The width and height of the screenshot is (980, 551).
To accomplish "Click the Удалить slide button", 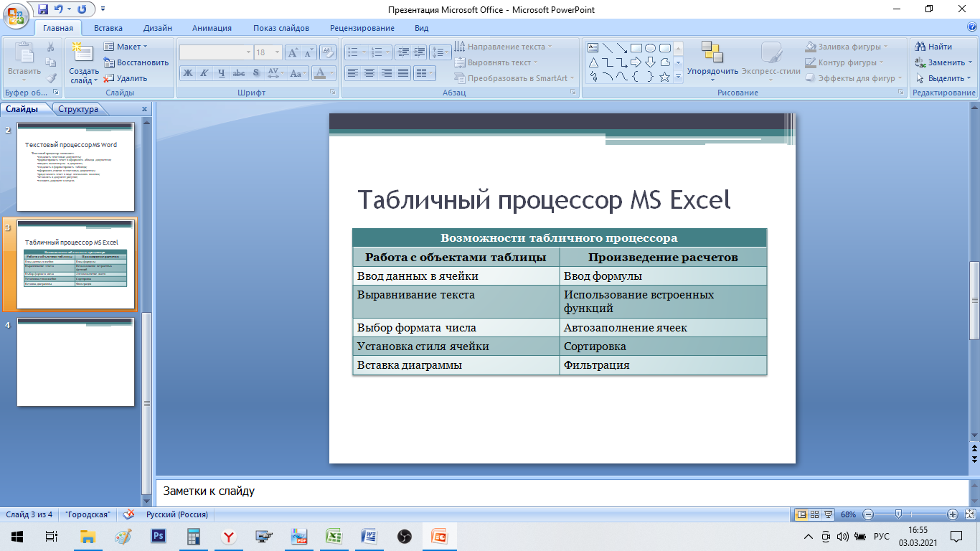I will point(126,78).
